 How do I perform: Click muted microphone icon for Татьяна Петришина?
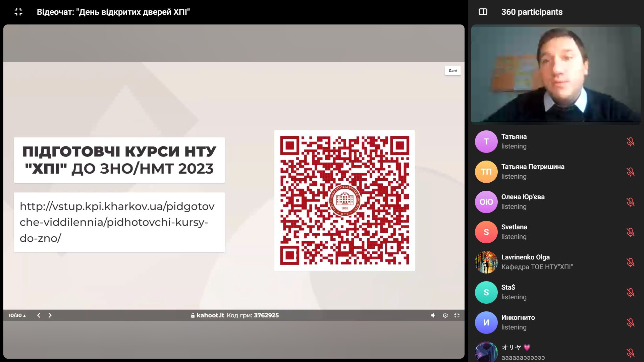coord(631,172)
